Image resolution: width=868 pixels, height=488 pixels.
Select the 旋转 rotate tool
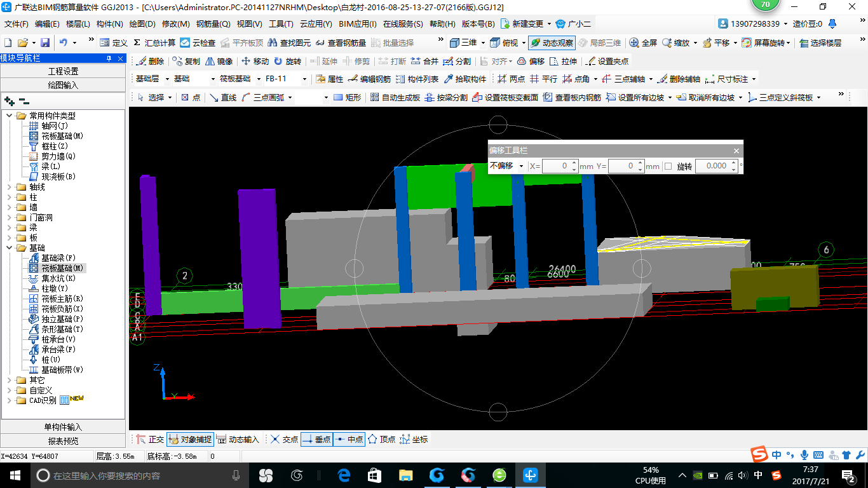(288, 61)
